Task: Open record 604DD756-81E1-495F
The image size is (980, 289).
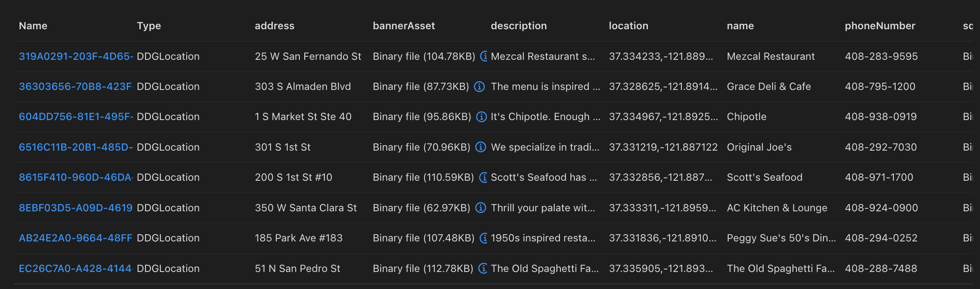Action: (x=76, y=117)
